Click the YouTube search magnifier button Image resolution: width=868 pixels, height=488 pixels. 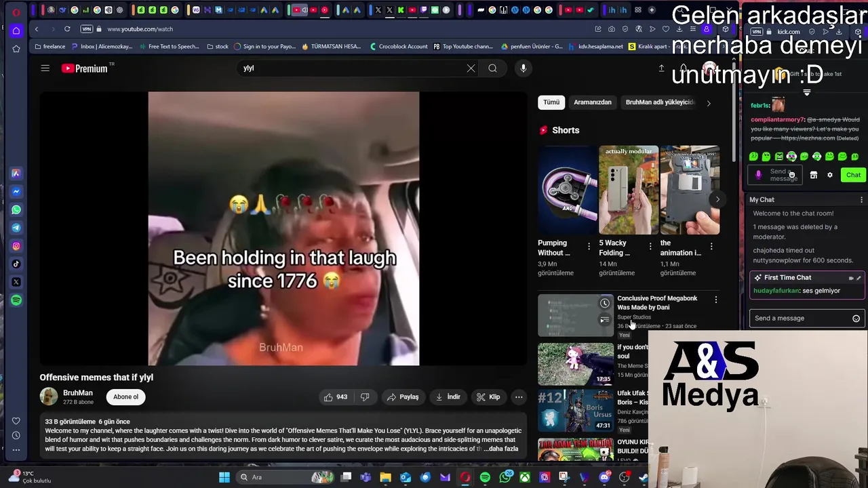pyautogui.click(x=492, y=68)
